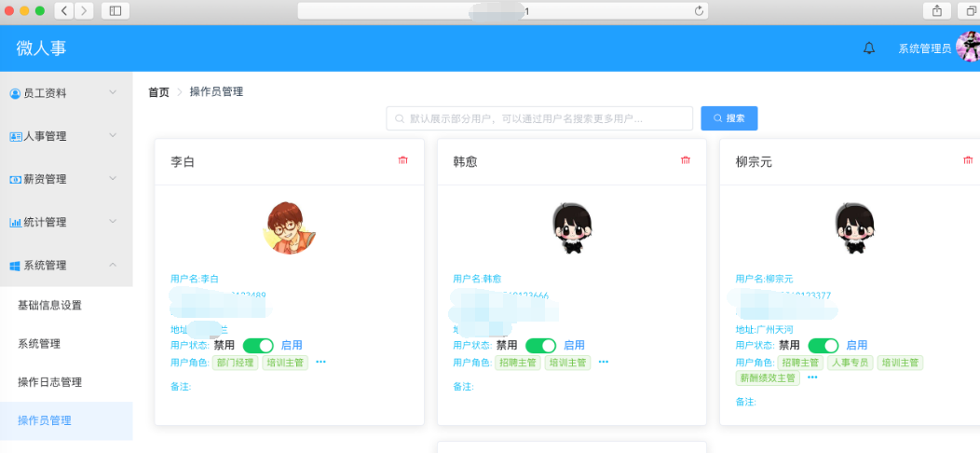The image size is (980, 453).
Task: Open role options dots for 韩愈
Action: [x=603, y=362]
